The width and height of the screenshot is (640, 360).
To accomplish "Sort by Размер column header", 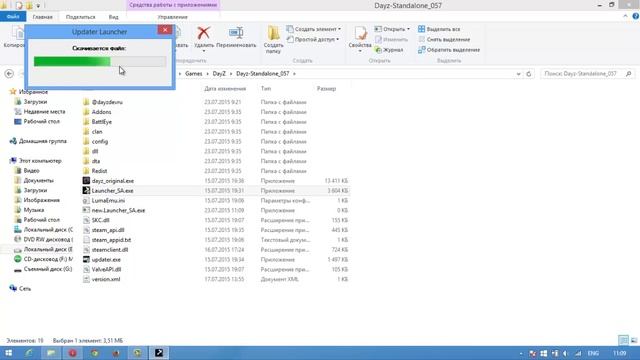I will coord(326,89).
